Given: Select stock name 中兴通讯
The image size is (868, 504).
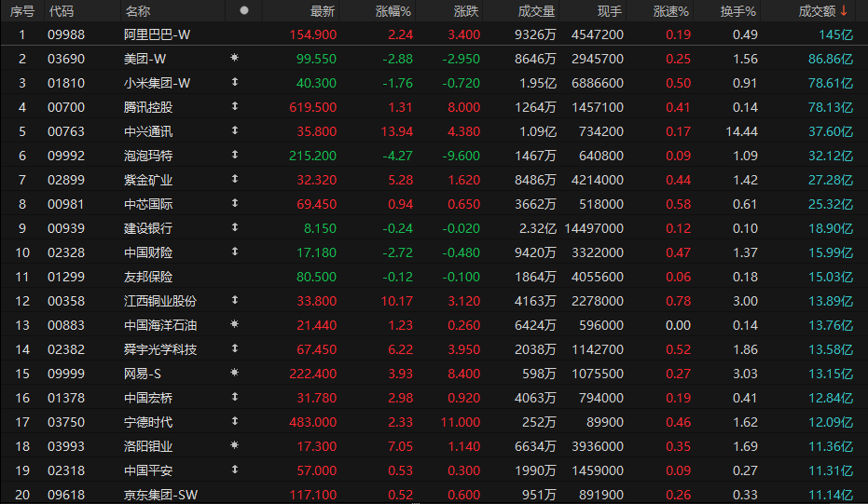Looking at the screenshot, I should (x=148, y=131).
